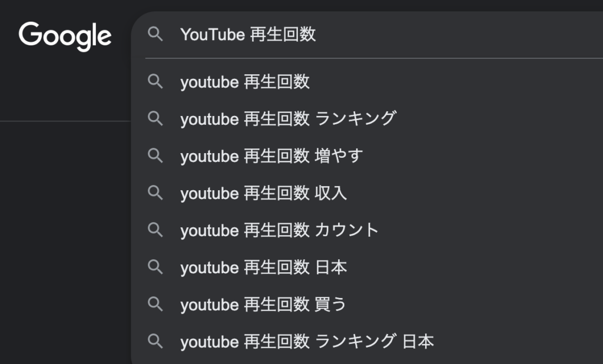This screenshot has height=364, width=603.
Task: Pick suggestion youtube 再生回数 収入
Action: [x=367, y=193]
